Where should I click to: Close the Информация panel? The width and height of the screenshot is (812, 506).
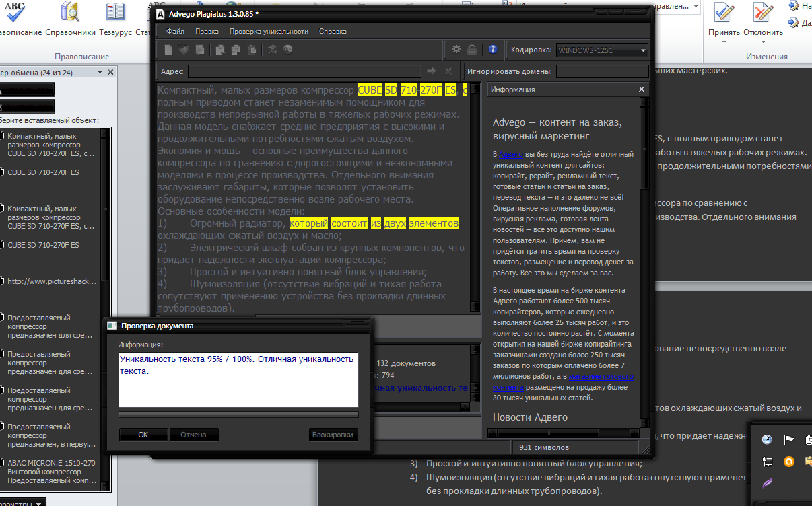642,89
